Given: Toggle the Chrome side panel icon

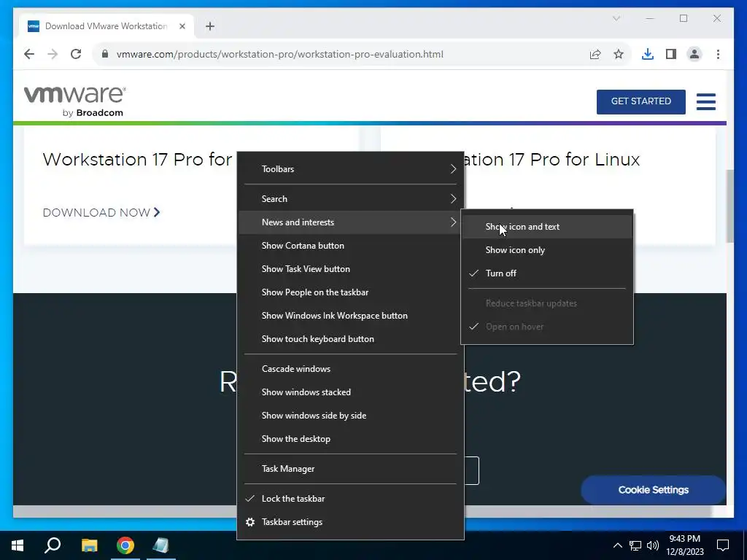Looking at the screenshot, I should [671, 54].
